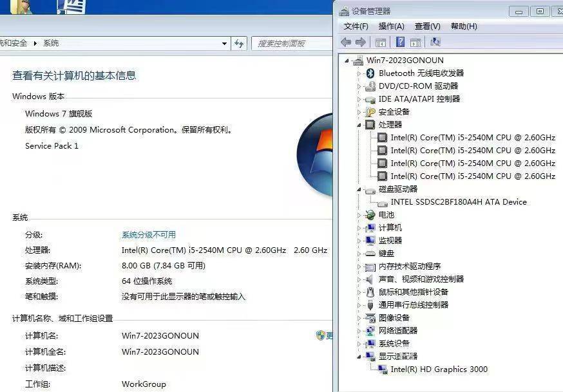Viewport: 563px width, 392px height.
Task: Select the 监视器 monitor icon
Action: pos(370,241)
